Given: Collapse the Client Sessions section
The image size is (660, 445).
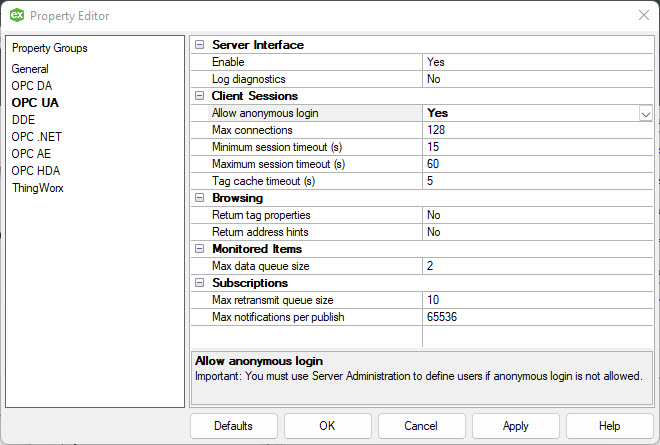Looking at the screenshot, I should pyautogui.click(x=200, y=96).
